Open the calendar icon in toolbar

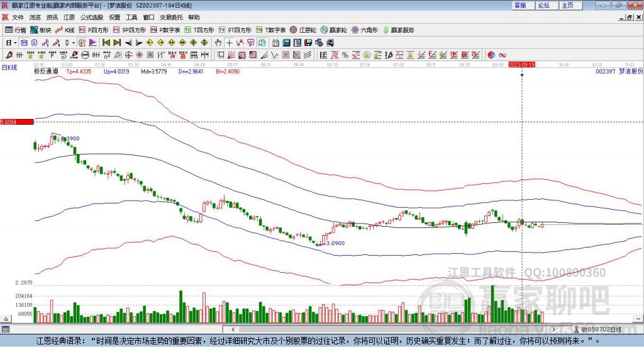tap(275, 43)
